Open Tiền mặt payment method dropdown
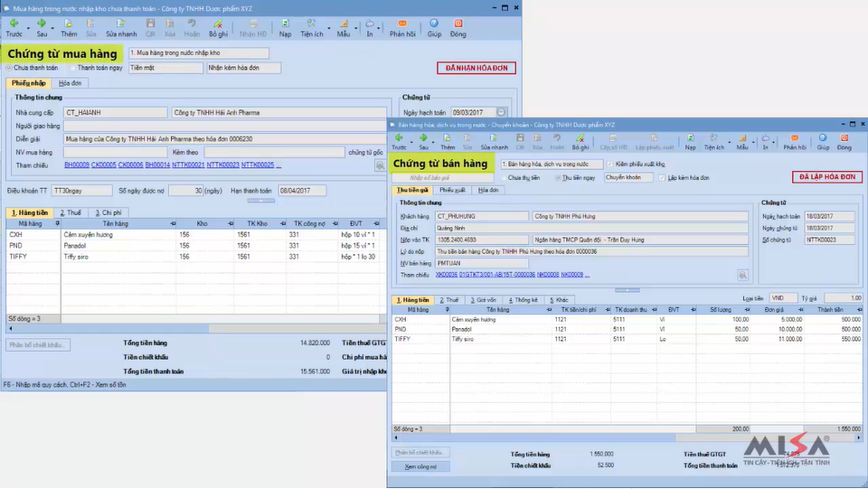The image size is (868, 489). tap(165, 68)
